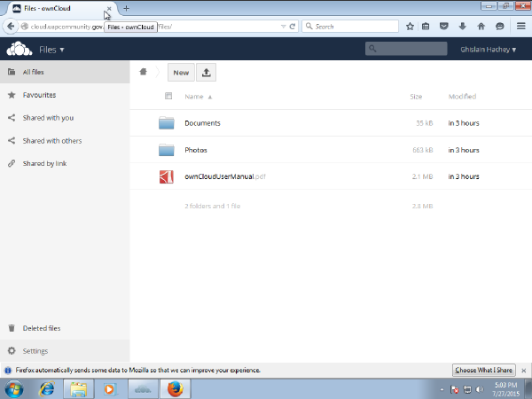The image size is (532, 399).
Task: Go to Firefox home page icon
Action: point(481,26)
